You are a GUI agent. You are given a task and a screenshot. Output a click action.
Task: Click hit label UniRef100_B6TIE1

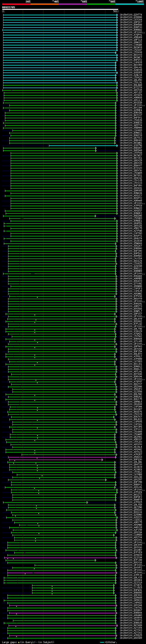click(x=131, y=158)
